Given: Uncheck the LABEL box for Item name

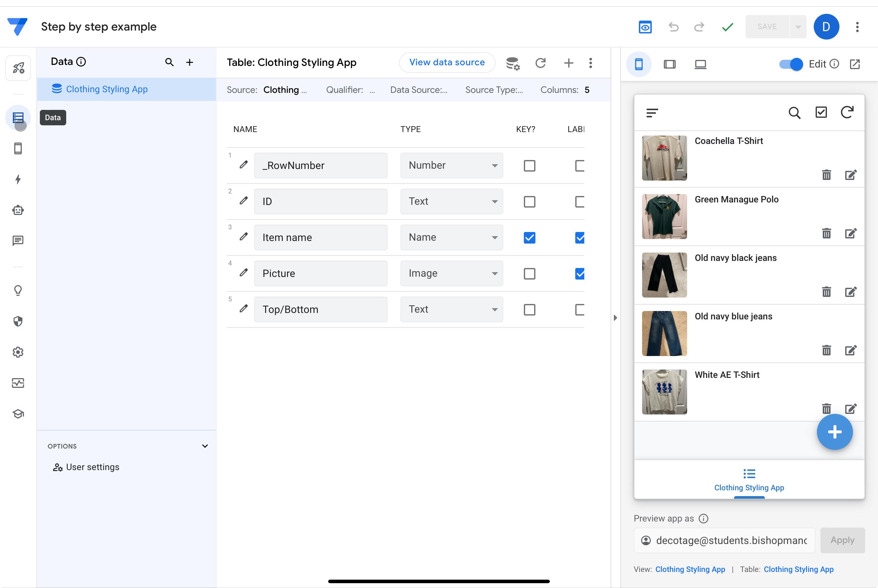Looking at the screenshot, I should [580, 238].
